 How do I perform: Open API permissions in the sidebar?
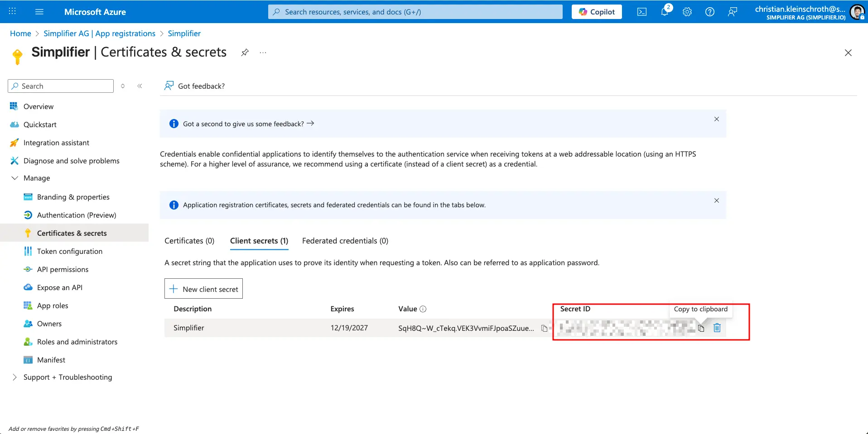[63, 269]
